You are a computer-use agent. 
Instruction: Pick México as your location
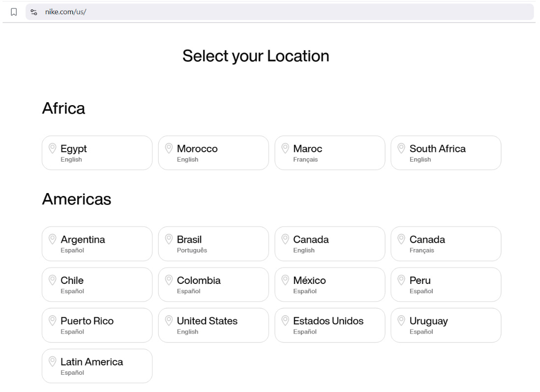click(330, 284)
